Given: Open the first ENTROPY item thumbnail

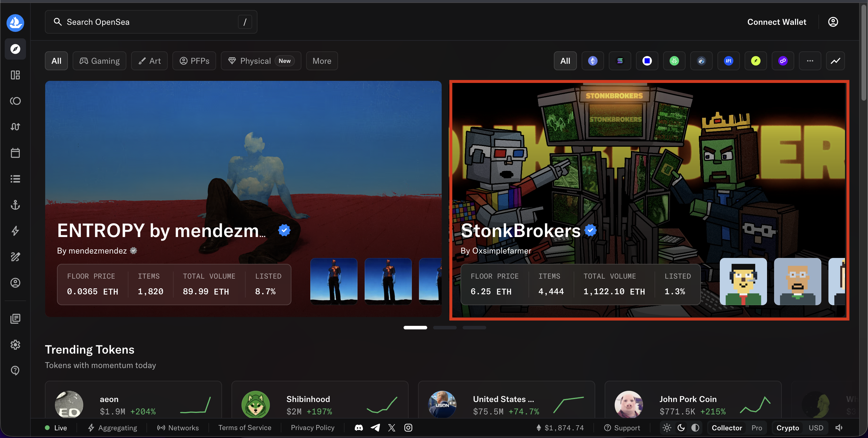Looking at the screenshot, I should click(x=334, y=281).
